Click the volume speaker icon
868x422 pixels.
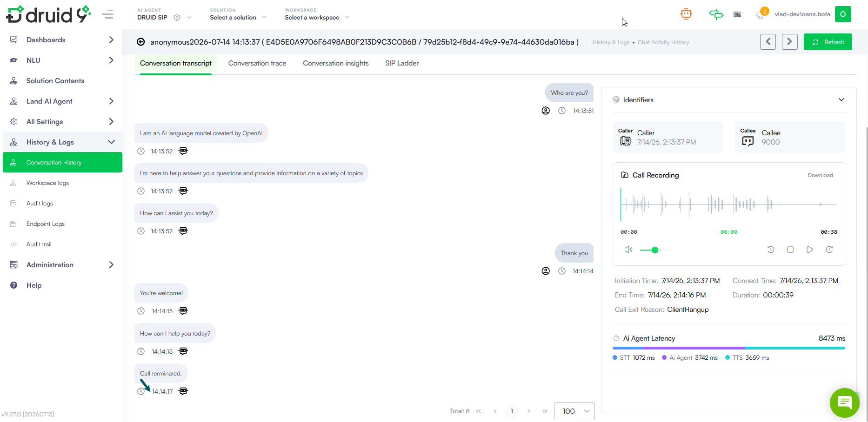[628, 250]
